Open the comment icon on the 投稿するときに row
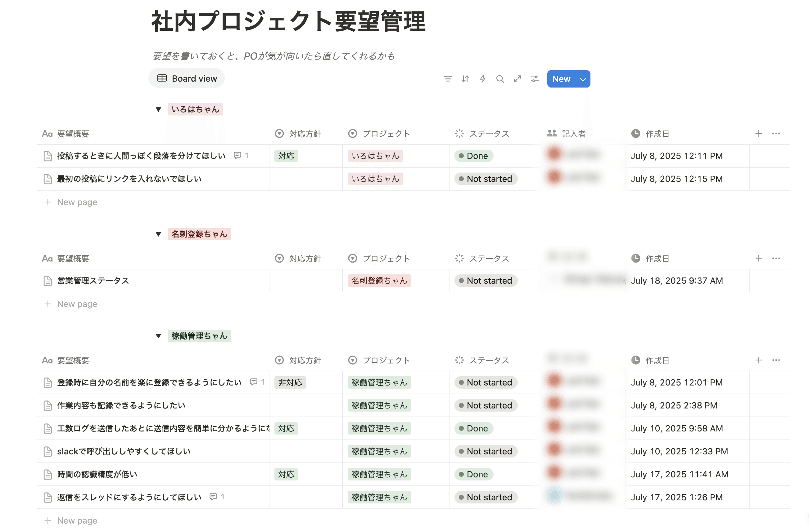 pyautogui.click(x=237, y=156)
